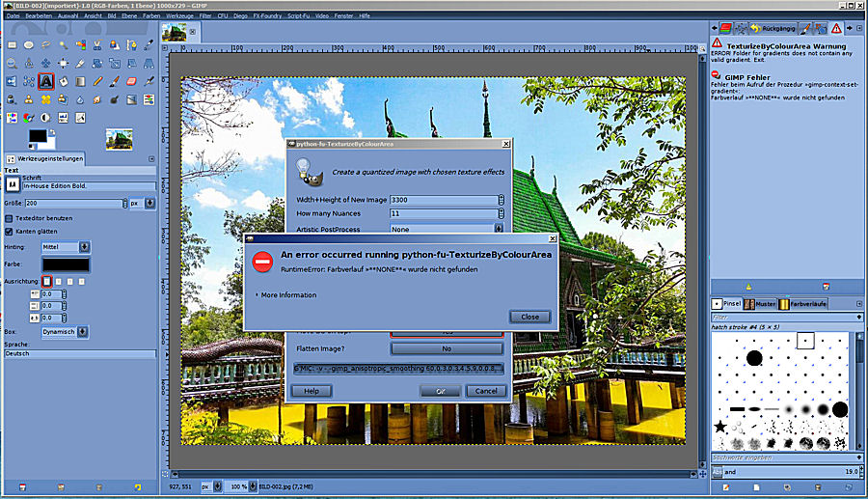The width and height of the screenshot is (868, 499).
Task: Select the Bucket Fill tool
Action: (63, 81)
